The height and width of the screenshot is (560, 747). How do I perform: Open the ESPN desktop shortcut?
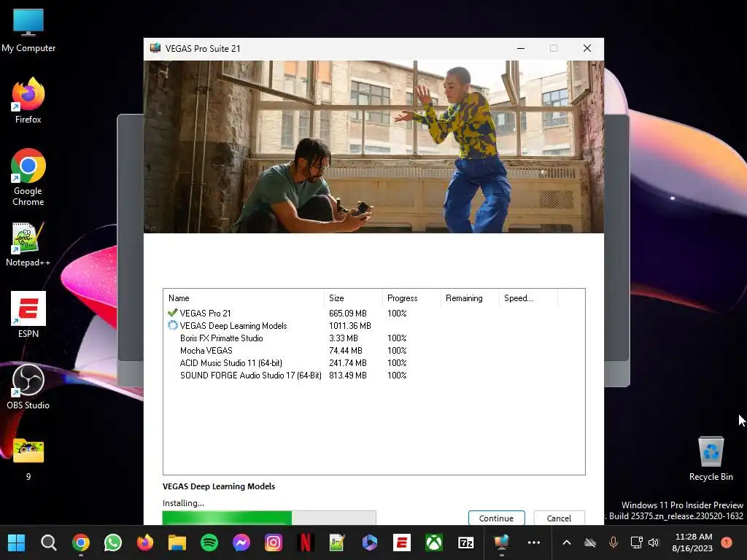[28, 315]
